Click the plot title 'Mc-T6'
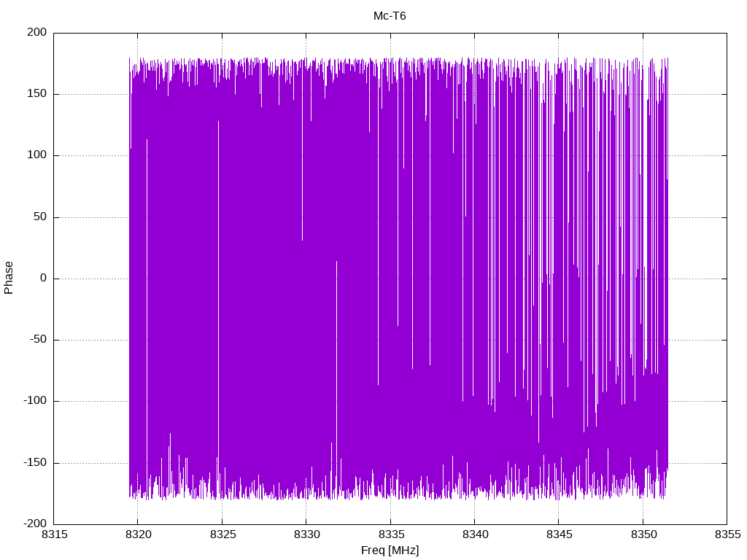The width and height of the screenshot is (747, 560). click(390, 16)
